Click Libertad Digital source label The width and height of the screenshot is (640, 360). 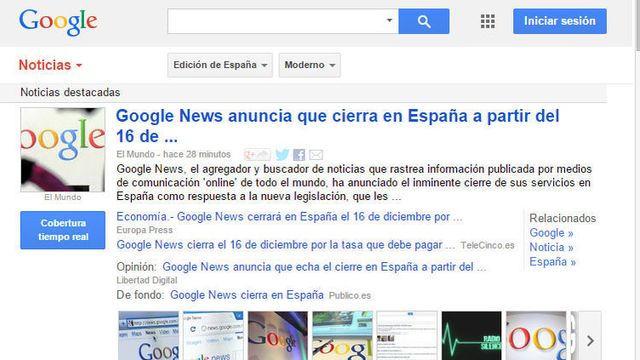(x=147, y=280)
